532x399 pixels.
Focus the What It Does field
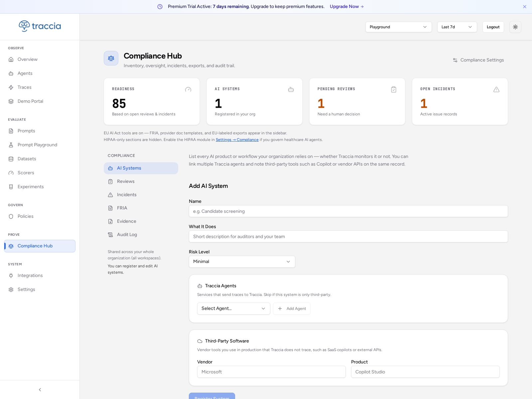click(x=348, y=236)
